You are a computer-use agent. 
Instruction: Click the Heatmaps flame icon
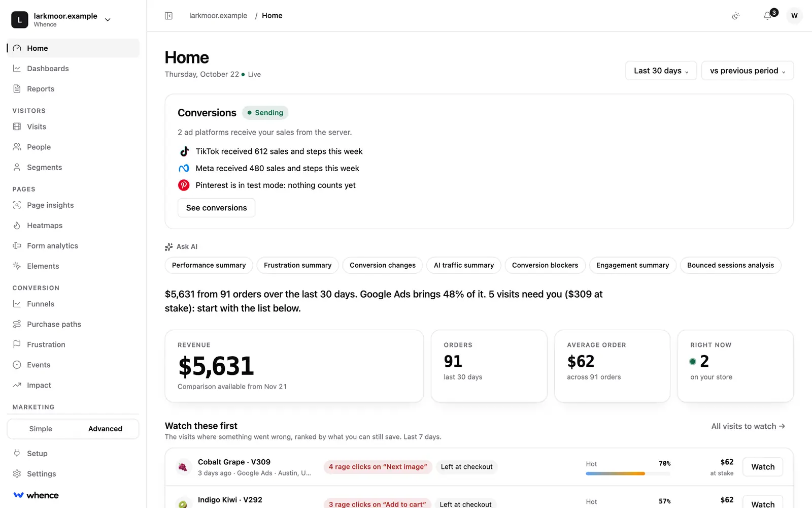point(17,226)
